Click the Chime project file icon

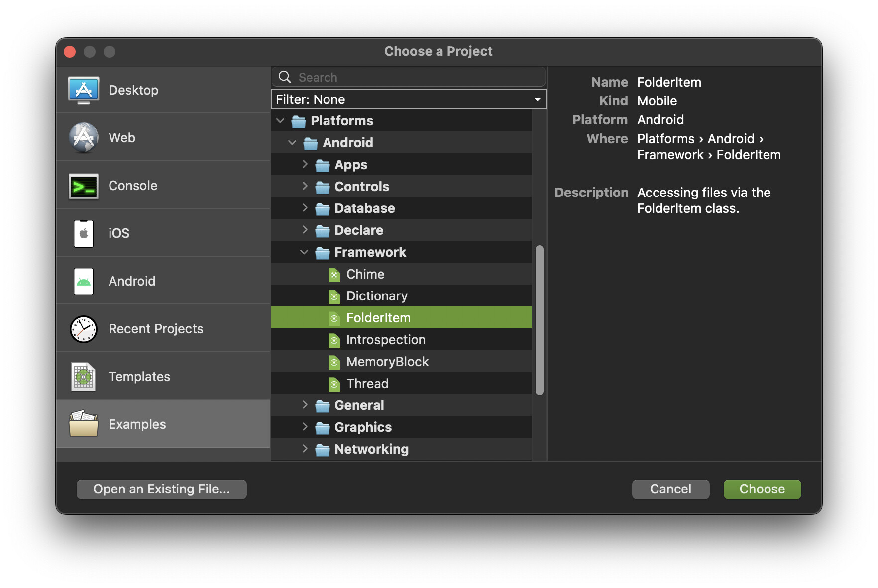click(x=334, y=275)
